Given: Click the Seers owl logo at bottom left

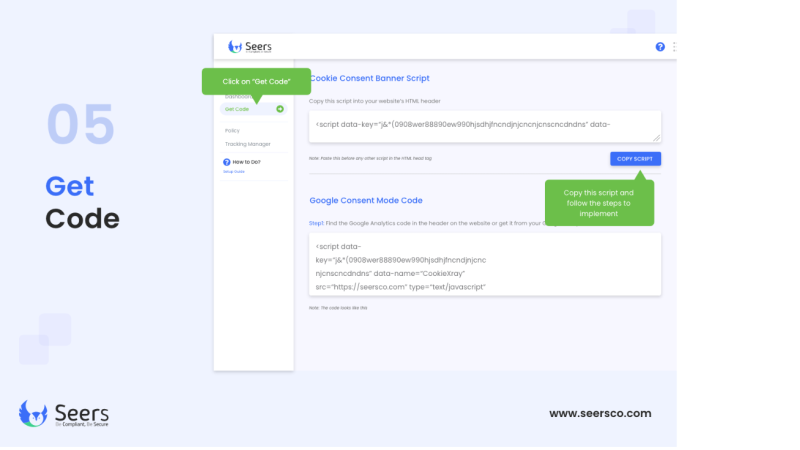Looking at the screenshot, I should (64, 414).
